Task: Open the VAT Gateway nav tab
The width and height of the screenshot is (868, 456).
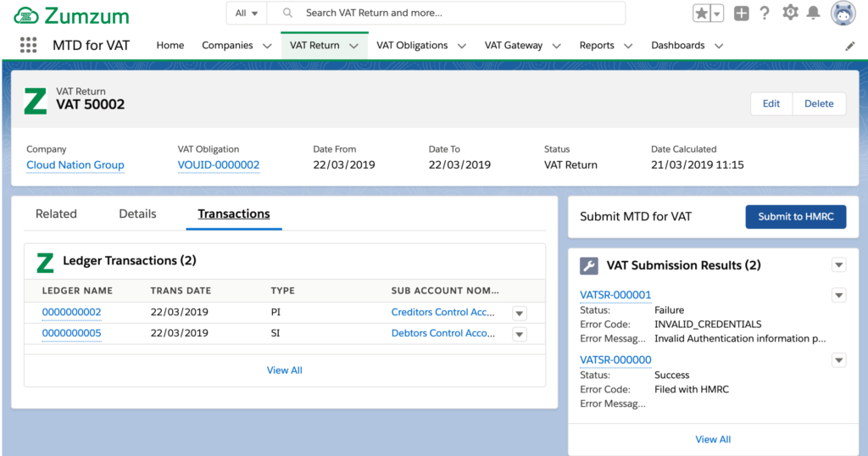Action: click(x=513, y=46)
